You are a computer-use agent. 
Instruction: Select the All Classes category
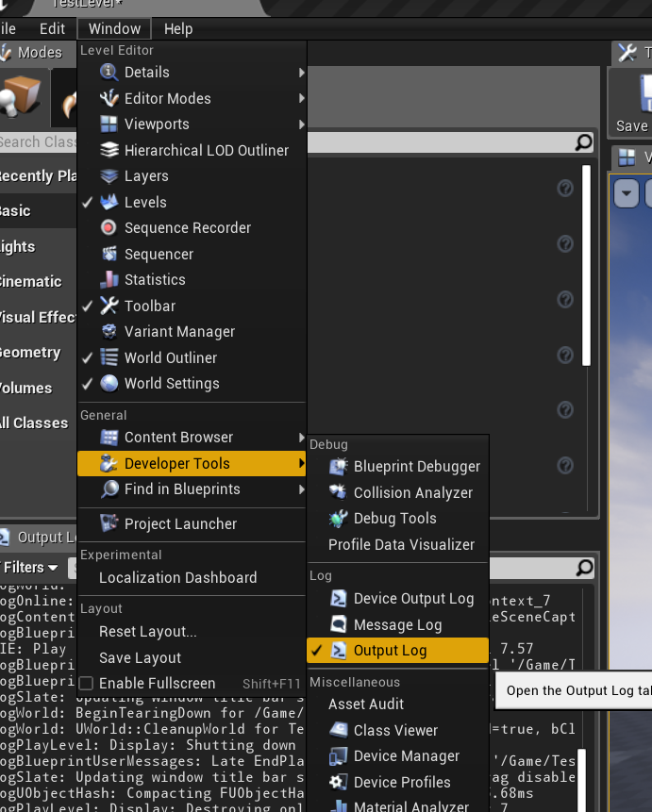click(x=38, y=423)
